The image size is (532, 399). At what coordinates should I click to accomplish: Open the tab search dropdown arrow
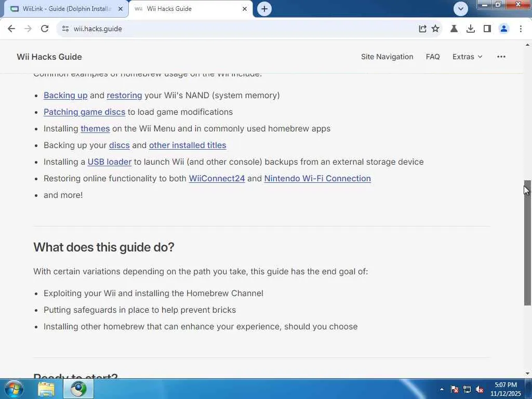click(460, 9)
